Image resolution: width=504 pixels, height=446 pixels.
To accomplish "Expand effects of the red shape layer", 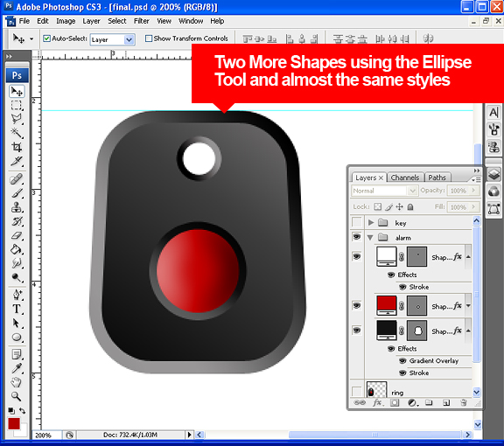I will [469, 305].
